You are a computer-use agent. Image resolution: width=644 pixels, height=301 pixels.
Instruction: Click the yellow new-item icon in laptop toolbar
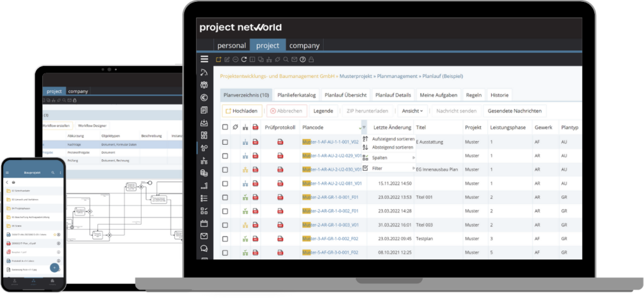(218, 60)
